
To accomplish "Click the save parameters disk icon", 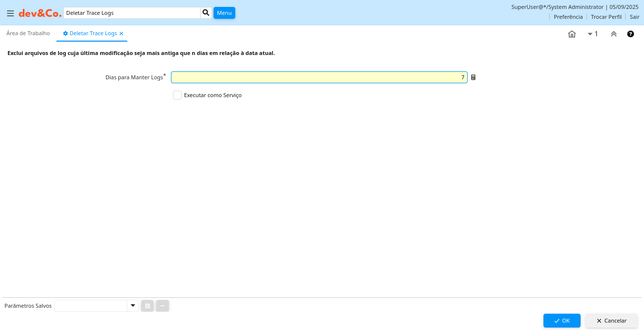I will pyautogui.click(x=147, y=306).
